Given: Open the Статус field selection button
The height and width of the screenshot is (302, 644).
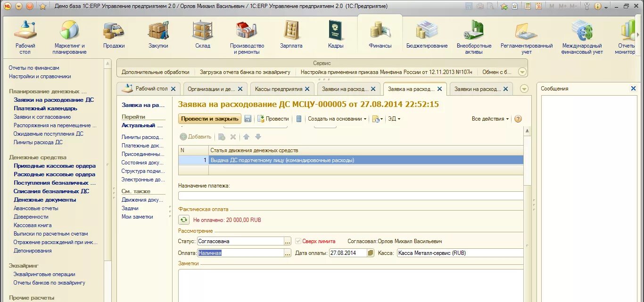Looking at the screenshot, I should pos(287,241).
